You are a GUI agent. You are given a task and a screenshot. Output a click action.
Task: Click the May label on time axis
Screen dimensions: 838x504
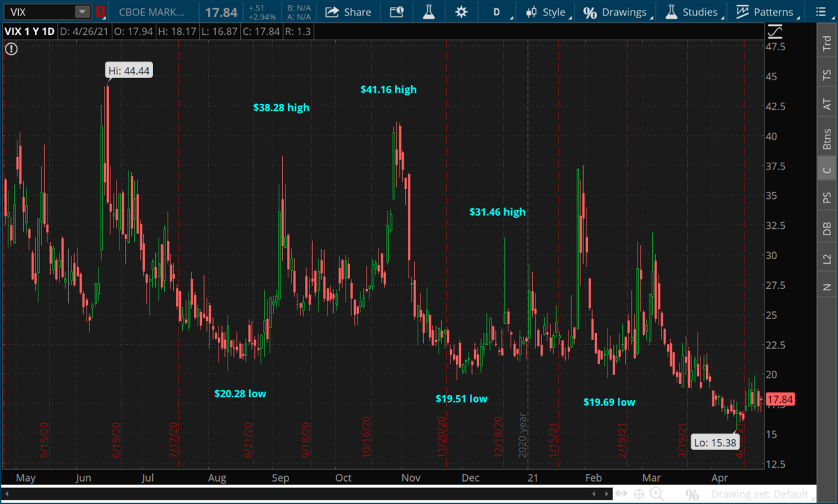coord(25,478)
